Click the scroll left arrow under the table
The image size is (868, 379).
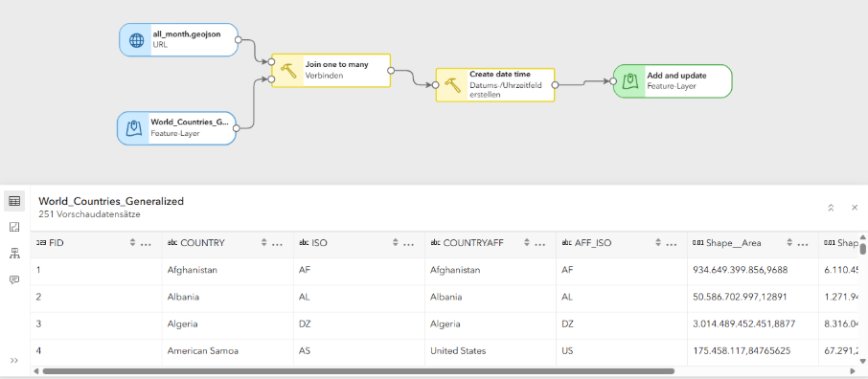[x=35, y=371]
